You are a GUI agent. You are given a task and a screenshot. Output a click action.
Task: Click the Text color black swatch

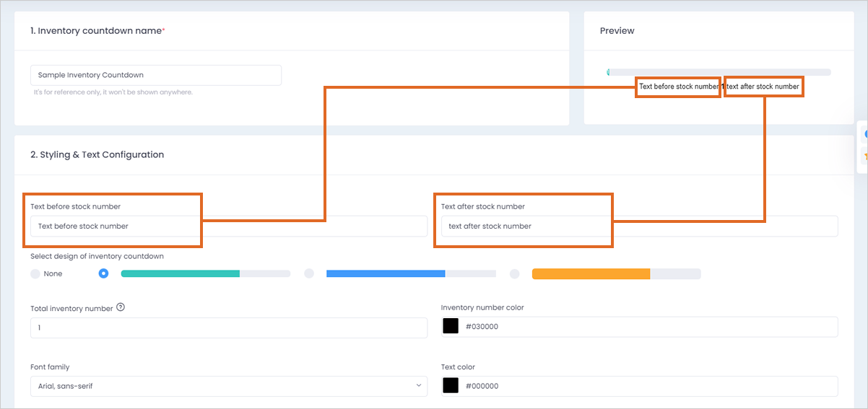point(451,386)
